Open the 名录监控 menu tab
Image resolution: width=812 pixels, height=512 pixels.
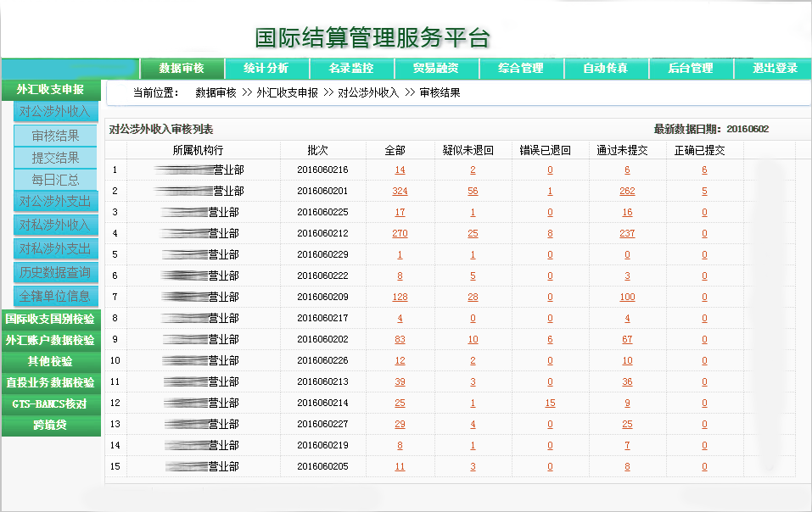[351, 69]
